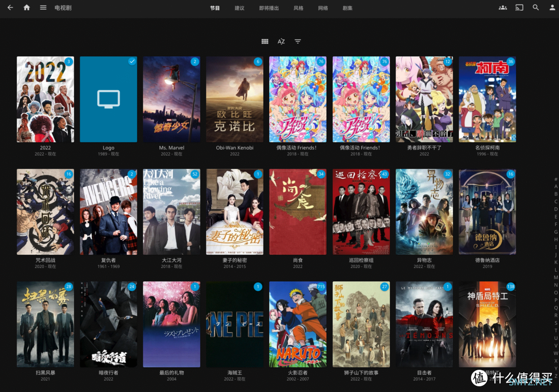Switch to the 网络 tab

pyautogui.click(x=323, y=8)
